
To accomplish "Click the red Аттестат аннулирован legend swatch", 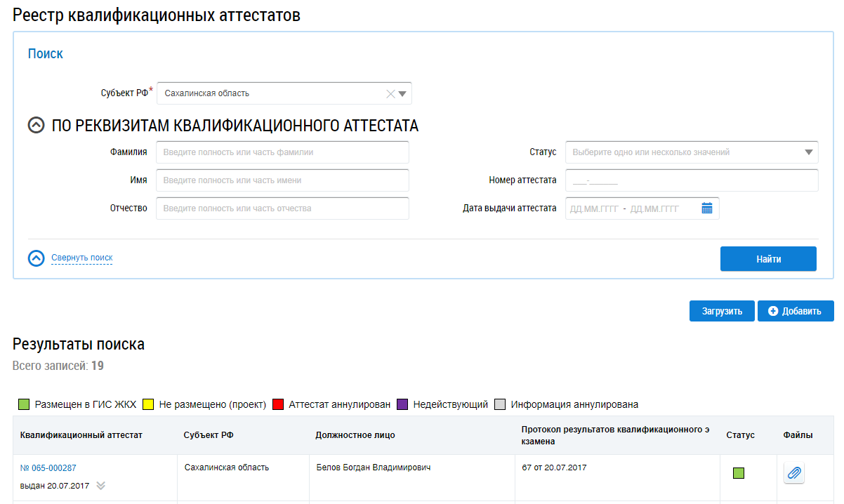I will pos(277,404).
